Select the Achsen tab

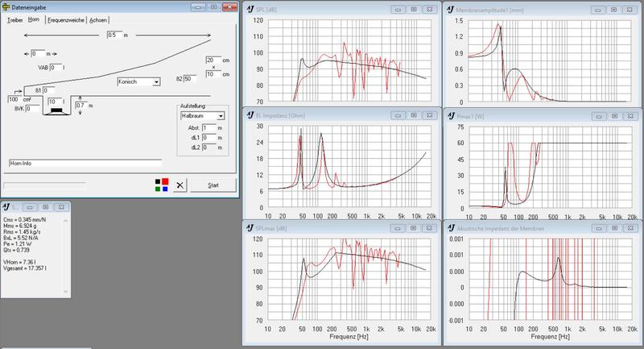(x=101, y=19)
